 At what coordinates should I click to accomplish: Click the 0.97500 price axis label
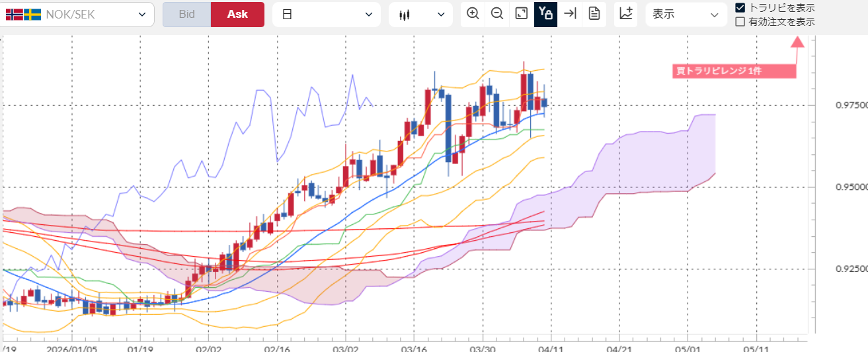pyautogui.click(x=851, y=105)
